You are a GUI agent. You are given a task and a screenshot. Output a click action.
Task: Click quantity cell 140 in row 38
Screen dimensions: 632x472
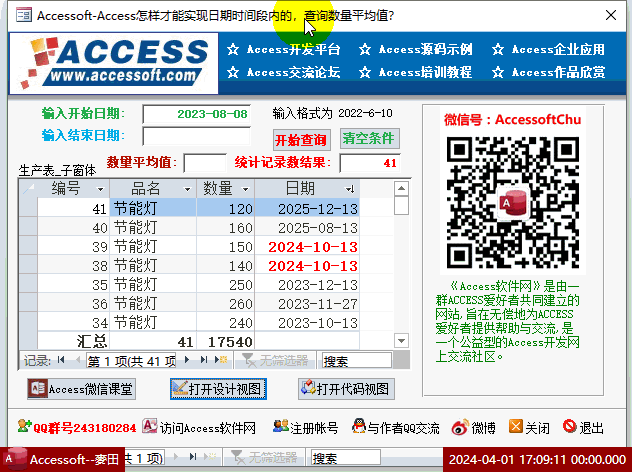[226, 266]
